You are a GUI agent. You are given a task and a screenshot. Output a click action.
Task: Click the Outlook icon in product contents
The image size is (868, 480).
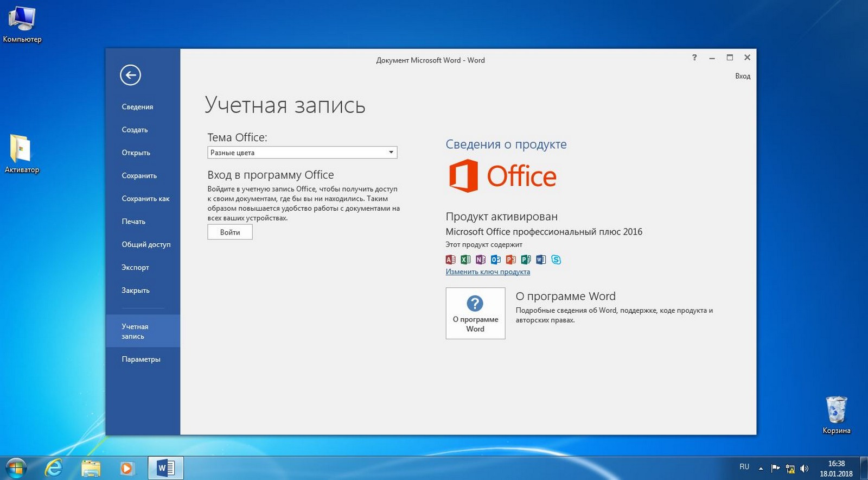pos(496,260)
